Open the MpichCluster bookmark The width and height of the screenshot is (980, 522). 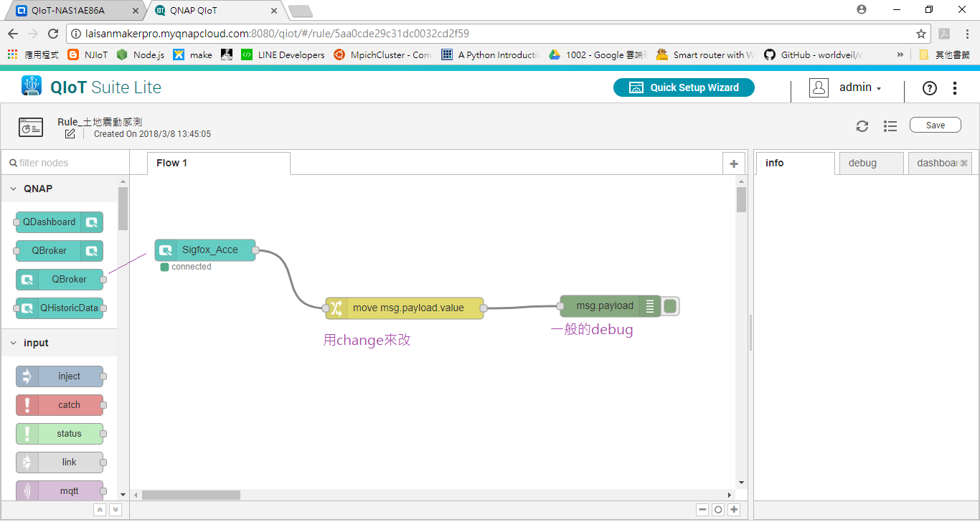click(x=384, y=54)
